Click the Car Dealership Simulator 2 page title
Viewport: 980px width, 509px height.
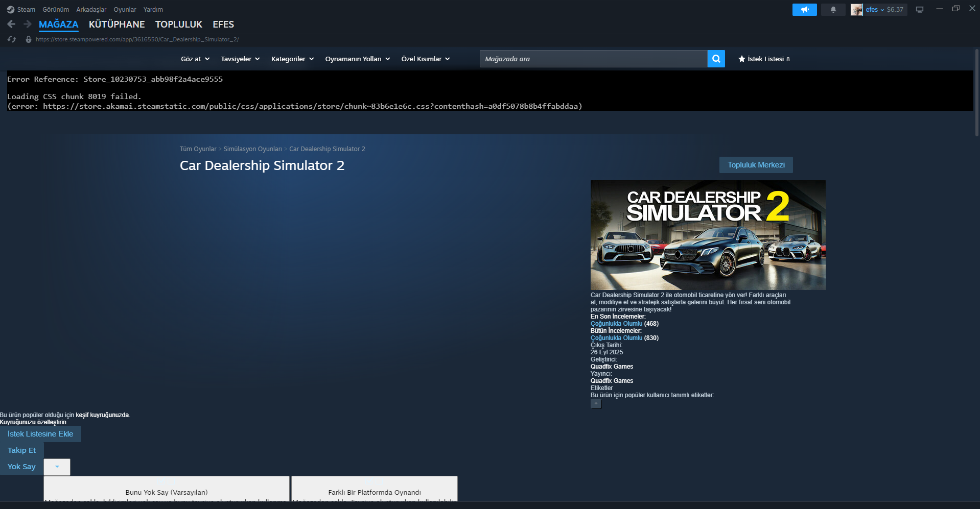[x=262, y=165]
